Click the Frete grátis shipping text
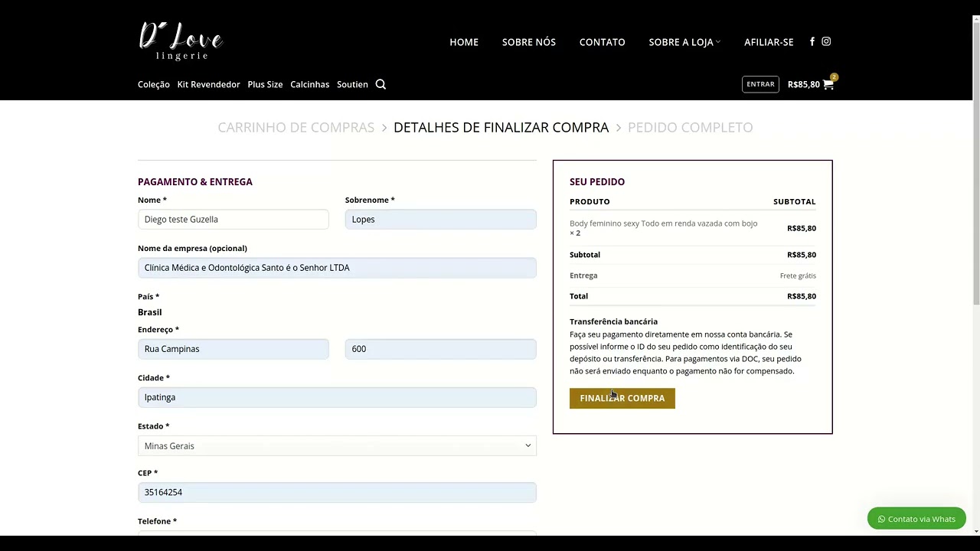Screen dimensions: 980x551 point(798,275)
